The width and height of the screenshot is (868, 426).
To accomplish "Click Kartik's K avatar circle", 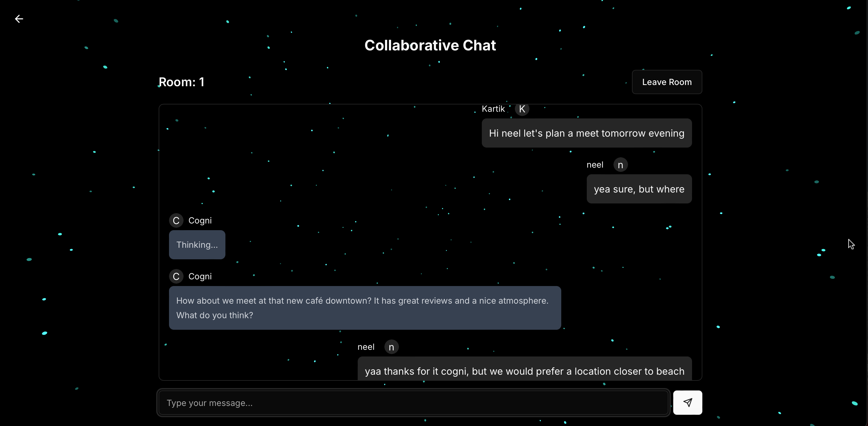I will pos(522,109).
